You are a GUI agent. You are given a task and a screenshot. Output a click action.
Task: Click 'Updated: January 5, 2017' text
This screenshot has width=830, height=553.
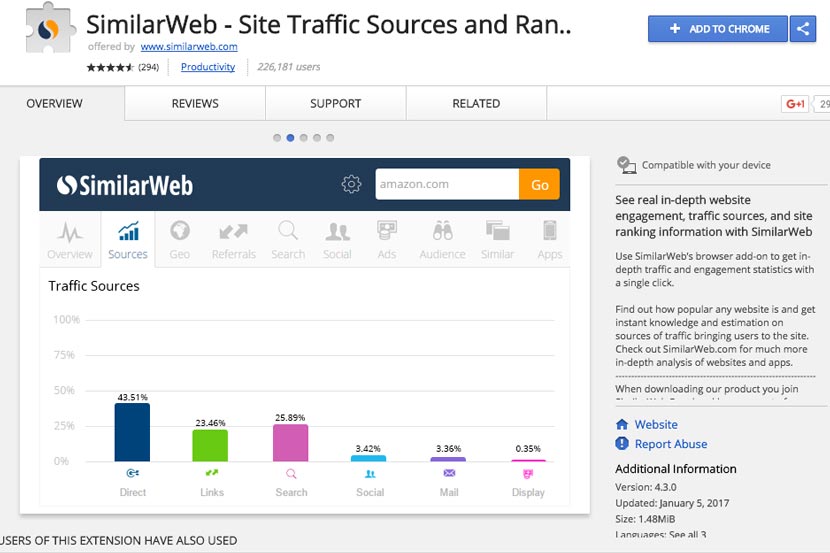click(x=672, y=503)
